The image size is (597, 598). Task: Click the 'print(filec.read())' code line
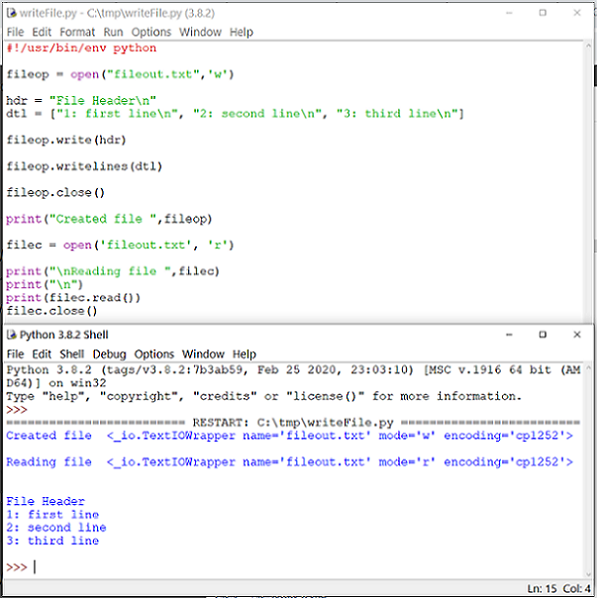click(x=73, y=297)
